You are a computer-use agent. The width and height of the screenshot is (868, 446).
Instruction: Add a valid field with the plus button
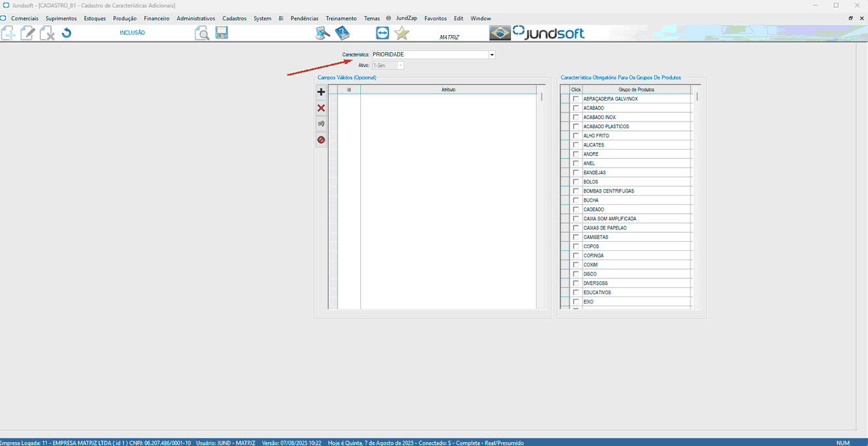pos(321,92)
